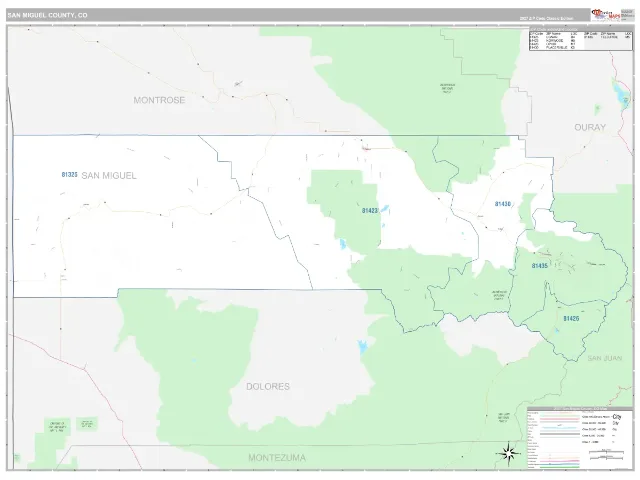Click the MONTROSE county label
This screenshot has height=480, width=640.
click(x=159, y=100)
